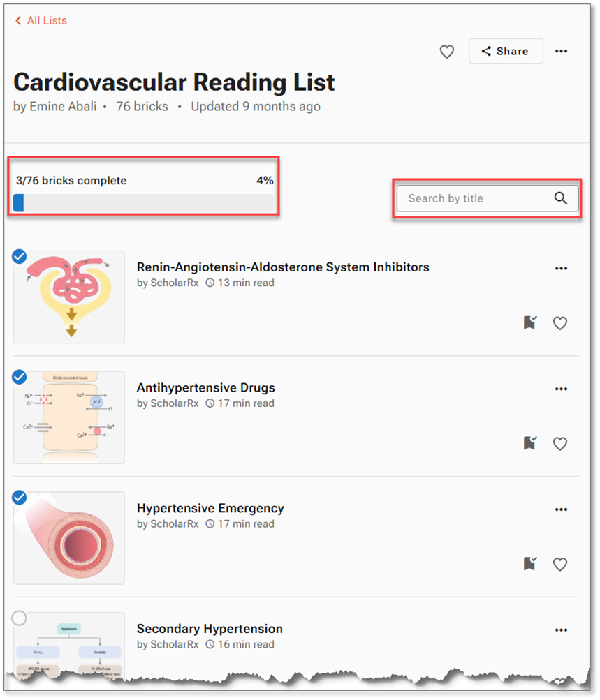Open more options for Secondary Hypertension

click(x=561, y=630)
